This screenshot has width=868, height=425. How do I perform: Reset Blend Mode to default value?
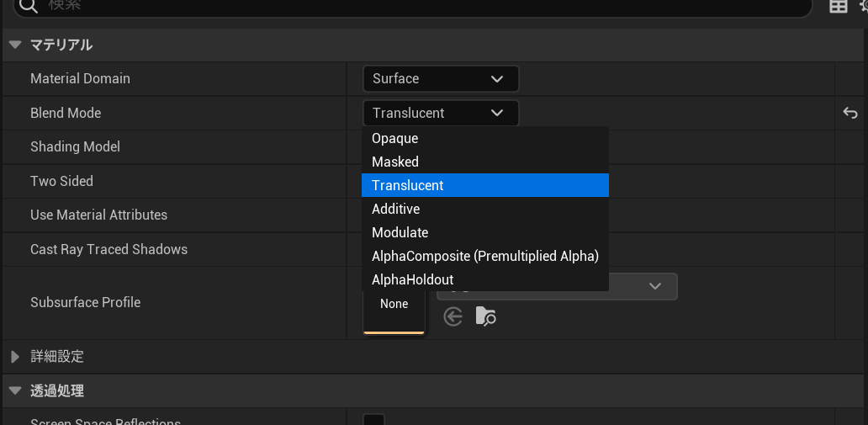click(x=850, y=113)
